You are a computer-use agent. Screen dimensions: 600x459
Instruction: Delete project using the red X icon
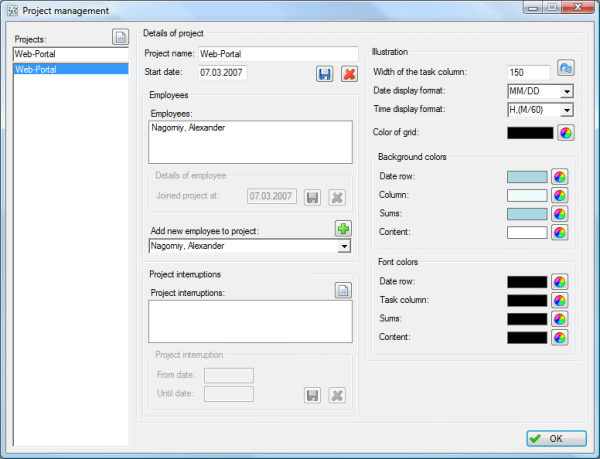[x=349, y=74]
